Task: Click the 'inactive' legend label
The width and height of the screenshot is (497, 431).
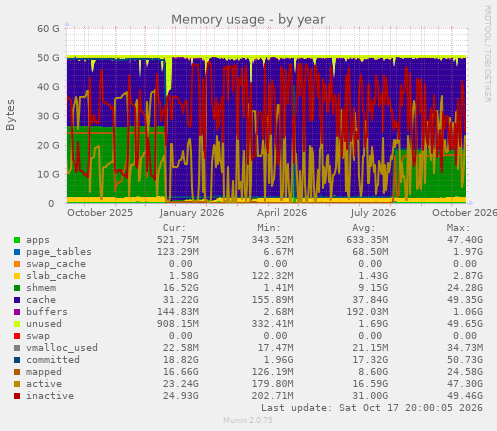Action: click(50, 396)
